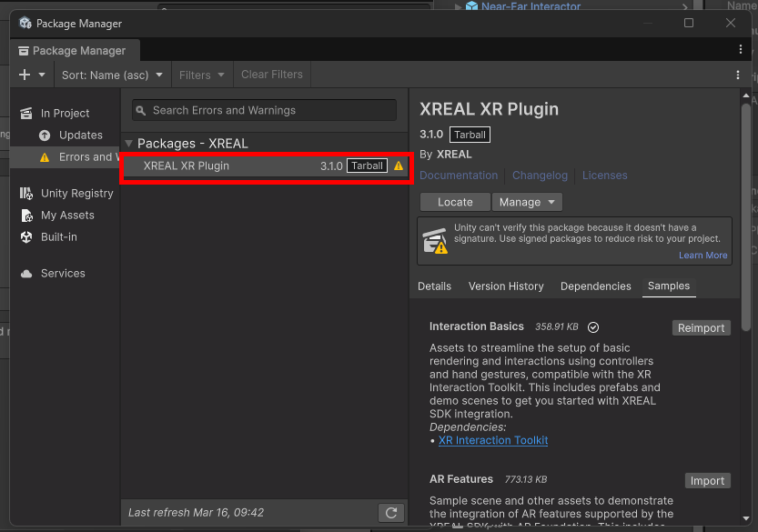Click Last refresh Mar 16, 09:42 text
Screen dimensions: 758x532
tap(196, 512)
